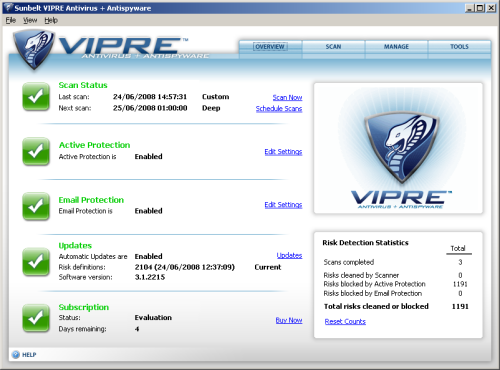Click the Email Protection green checkmark icon
Viewport: 500px width, 370px height.
pos(36,206)
